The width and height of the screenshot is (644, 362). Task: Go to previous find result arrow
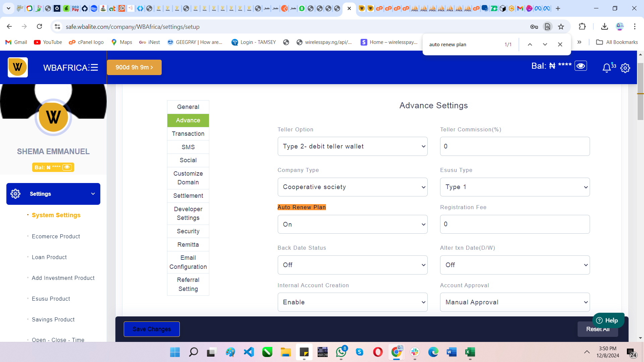[530, 44]
